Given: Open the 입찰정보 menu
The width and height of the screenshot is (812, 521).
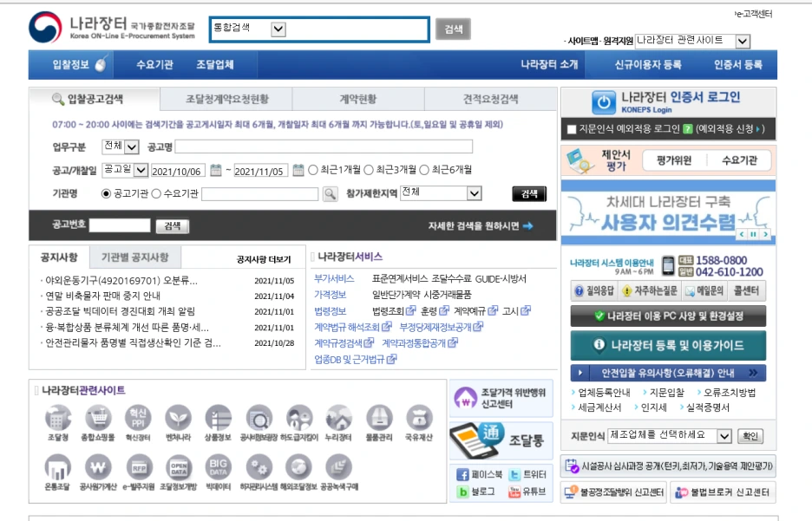Looking at the screenshot, I should coord(71,65).
